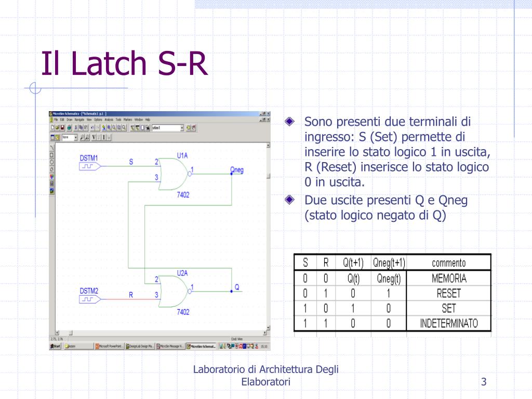Screen dimensions: 532x399
Task: Click the RESET cell in the table
Action: pyautogui.click(x=449, y=293)
